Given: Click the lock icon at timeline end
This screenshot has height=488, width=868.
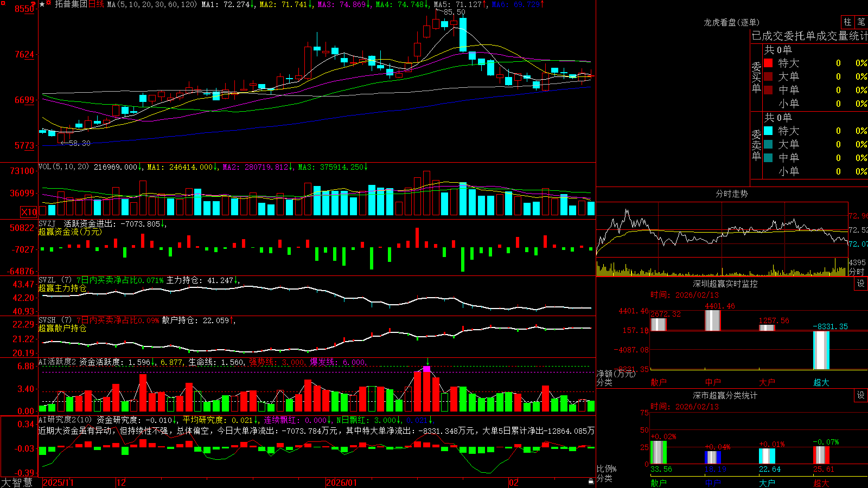Looking at the screenshot, I should coord(591,481).
